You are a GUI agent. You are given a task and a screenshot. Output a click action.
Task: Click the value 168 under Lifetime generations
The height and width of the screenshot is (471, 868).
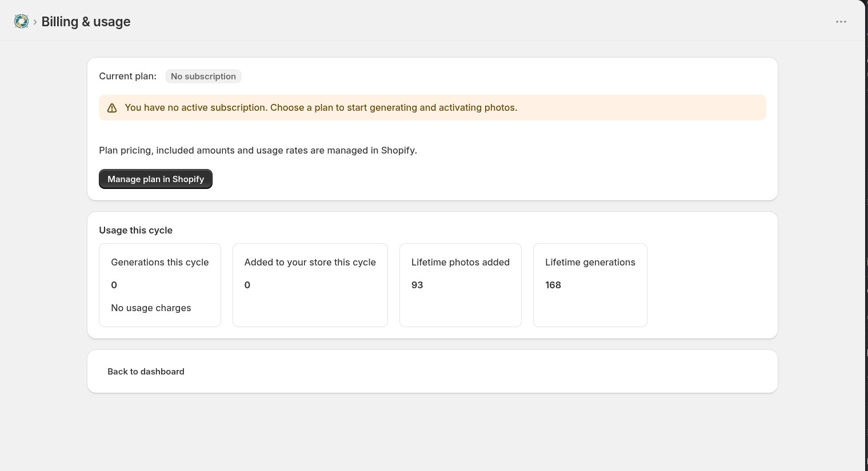[x=553, y=285]
